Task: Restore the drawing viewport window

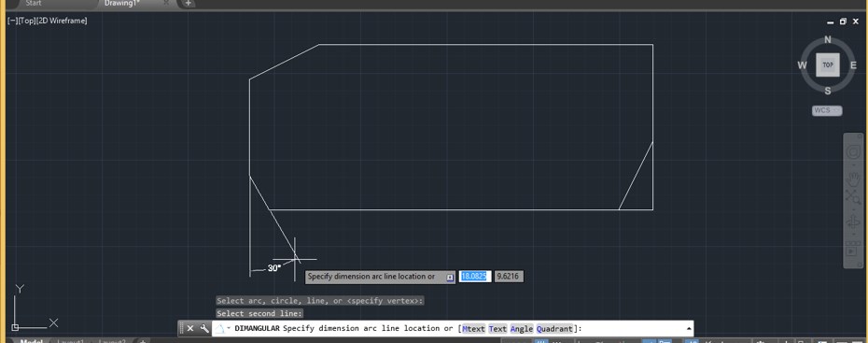Action: tap(843, 22)
